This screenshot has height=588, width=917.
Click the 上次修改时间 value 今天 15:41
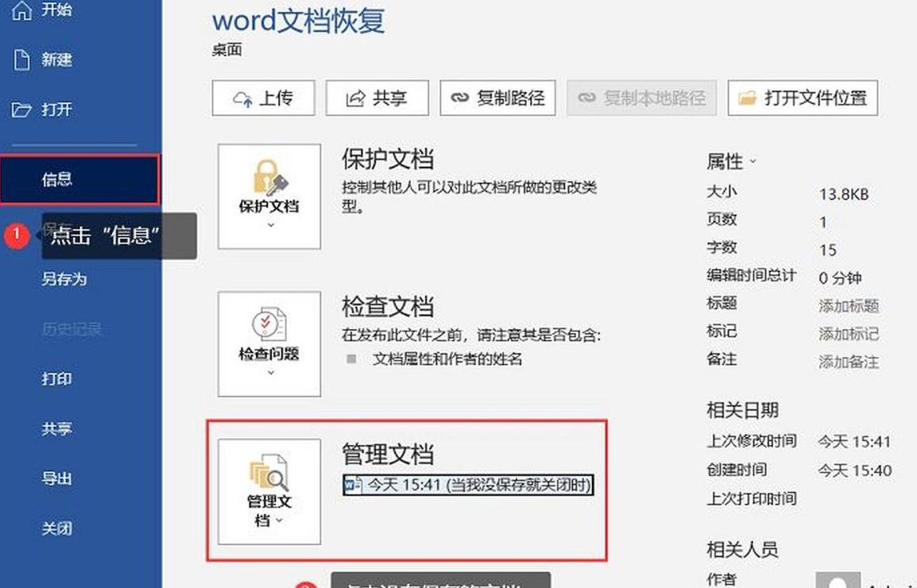[x=854, y=442]
